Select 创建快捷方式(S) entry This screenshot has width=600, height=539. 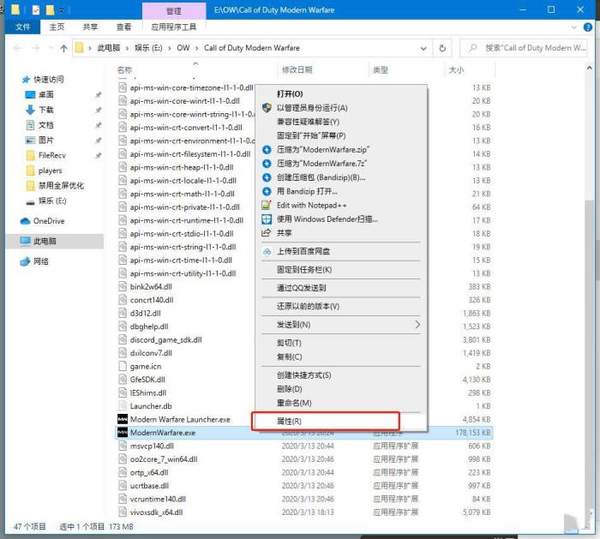[304, 375]
